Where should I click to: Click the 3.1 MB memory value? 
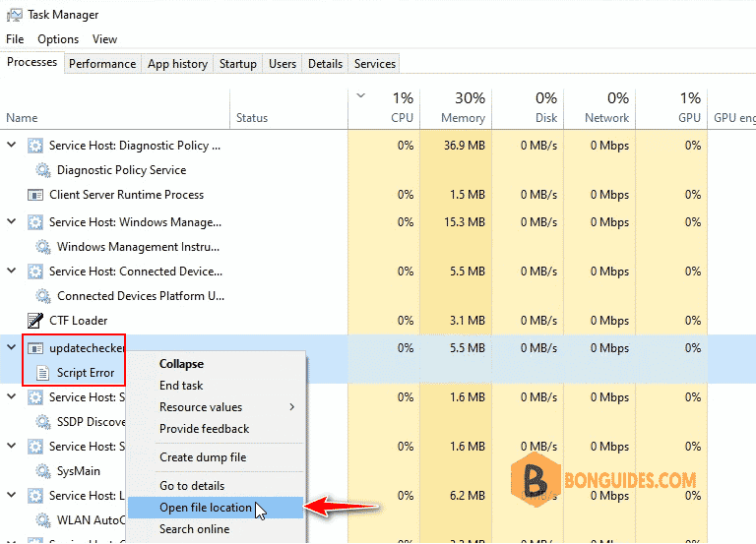pyautogui.click(x=468, y=321)
